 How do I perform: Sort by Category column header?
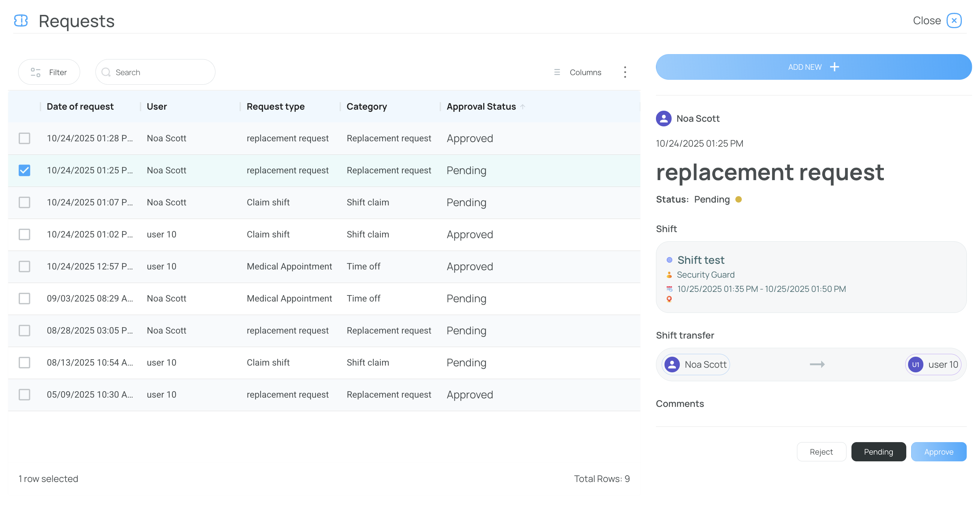[x=366, y=106]
